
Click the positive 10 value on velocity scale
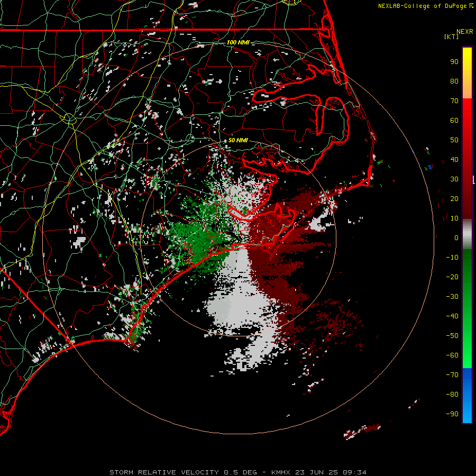[454, 218]
